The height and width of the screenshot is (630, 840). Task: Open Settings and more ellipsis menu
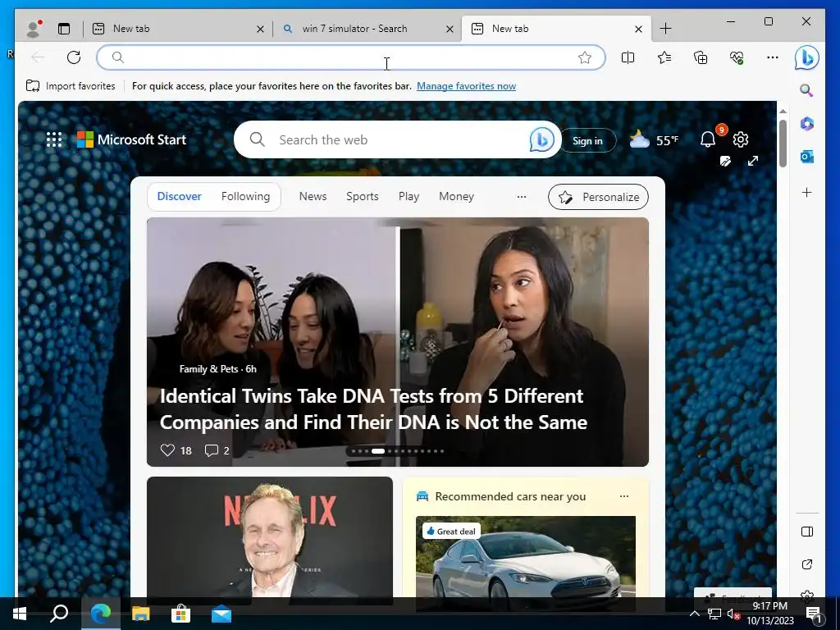(773, 57)
